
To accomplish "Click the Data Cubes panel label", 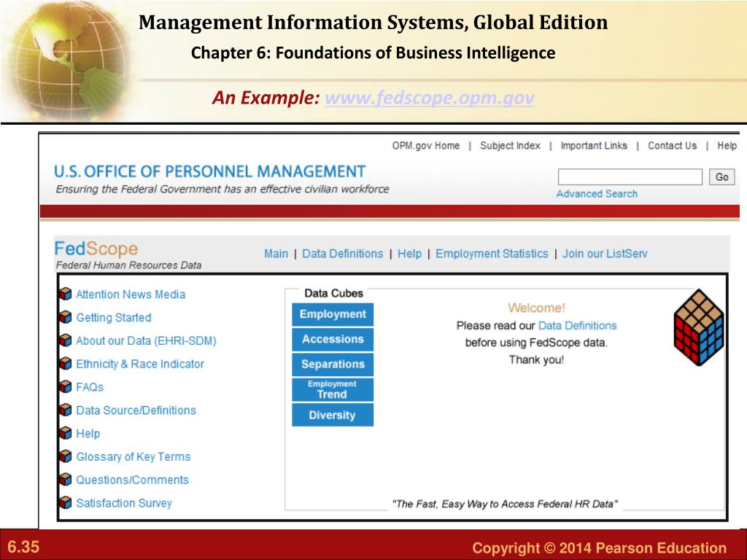I will [x=333, y=293].
